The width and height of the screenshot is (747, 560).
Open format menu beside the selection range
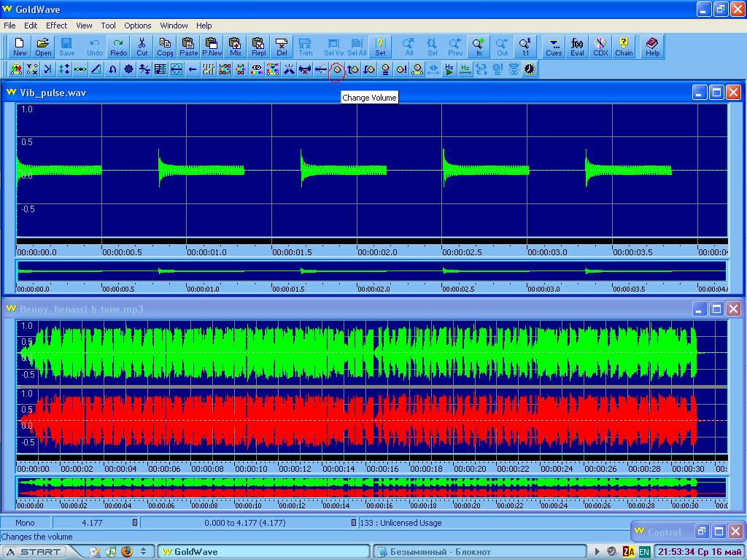[354, 523]
